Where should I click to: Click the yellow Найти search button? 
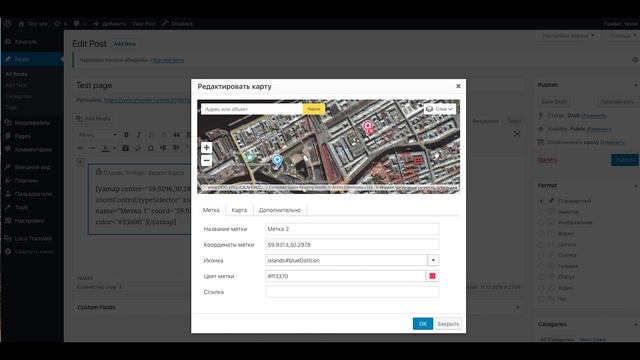coord(313,109)
